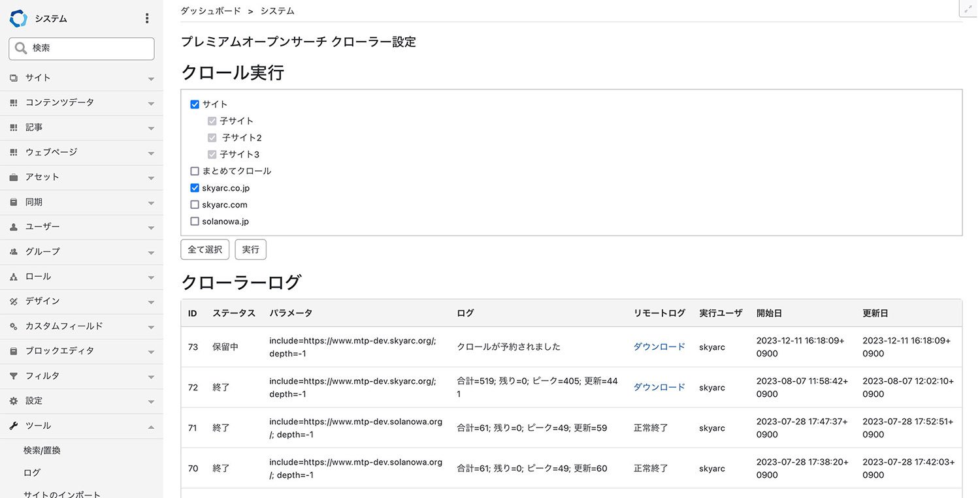The height and width of the screenshot is (498, 980).
Task: Click the カスタムフィールド icon
Action: pos(14,326)
